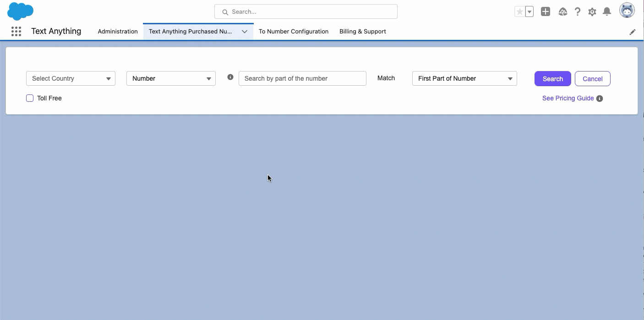The width and height of the screenshot is (644, 320).
Task: Open the Global Actions plus icon
Action: coord(545,12)
